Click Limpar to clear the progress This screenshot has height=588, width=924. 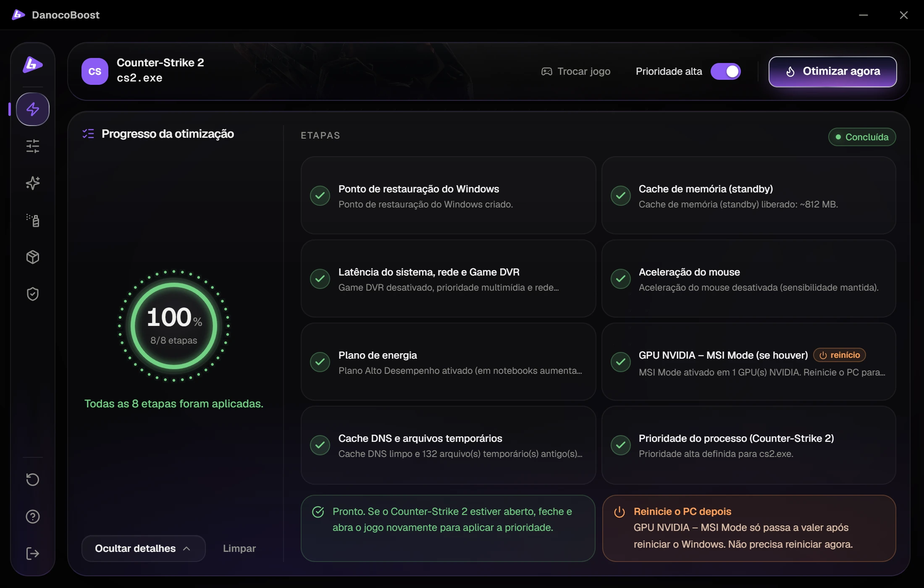239,549
